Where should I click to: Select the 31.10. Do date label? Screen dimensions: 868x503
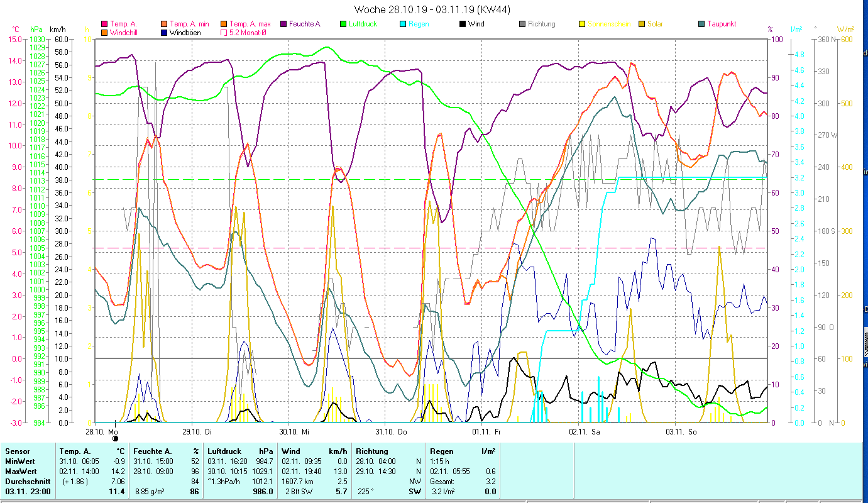392,431
